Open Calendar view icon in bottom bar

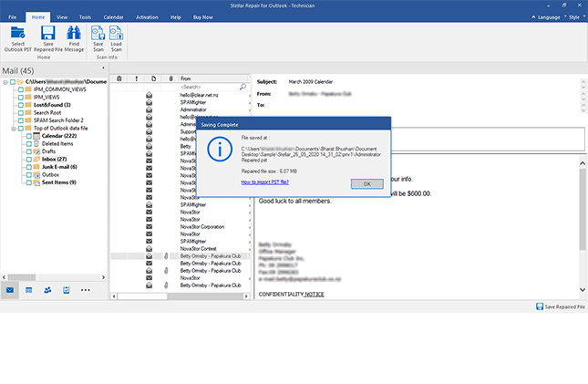[29, 290]
